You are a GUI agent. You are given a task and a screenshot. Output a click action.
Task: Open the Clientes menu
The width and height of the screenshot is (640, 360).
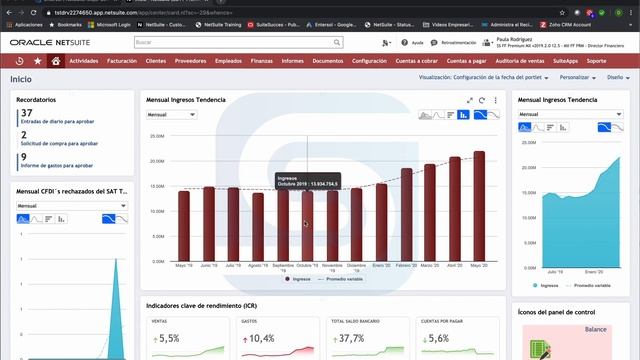point(156,61)
